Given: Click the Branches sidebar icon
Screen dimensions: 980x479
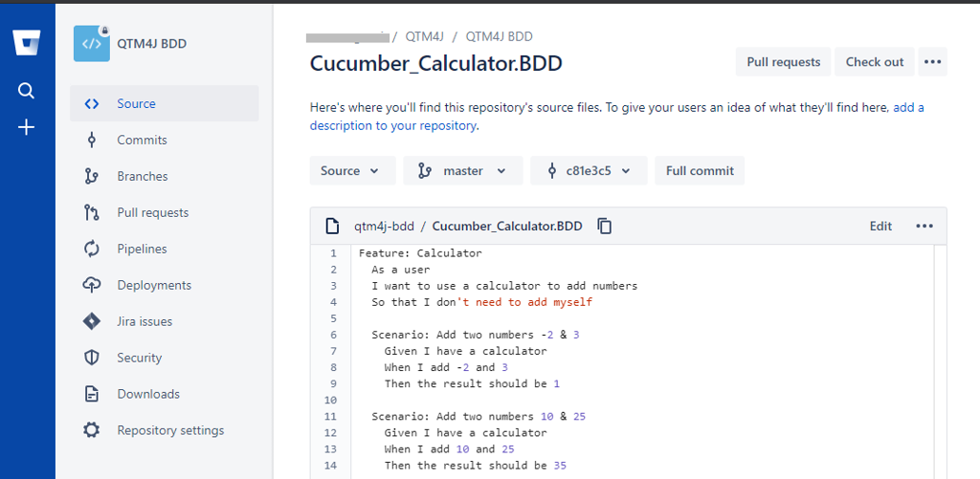Looking at the screenshot, I should tap(92, 176).
